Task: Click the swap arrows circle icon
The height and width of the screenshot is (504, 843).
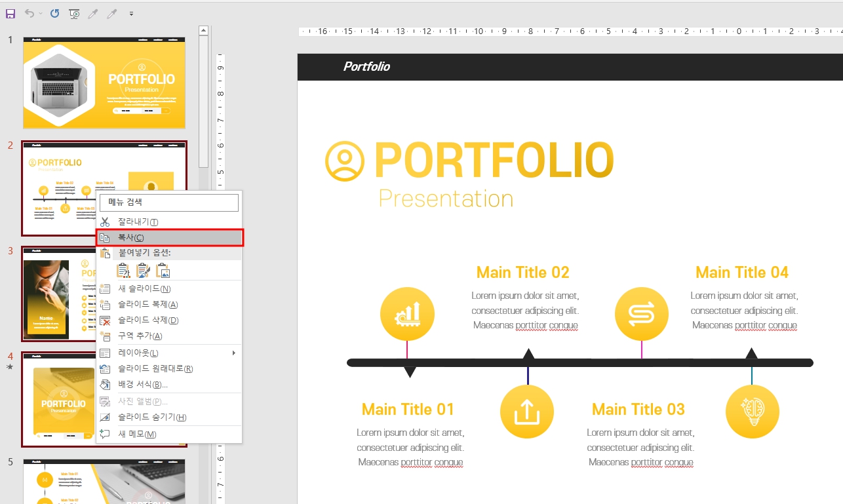Action: 642,314
